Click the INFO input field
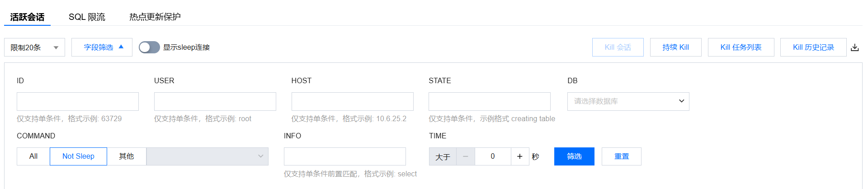The width and height of the screenshot is (868, 189). 344,156
